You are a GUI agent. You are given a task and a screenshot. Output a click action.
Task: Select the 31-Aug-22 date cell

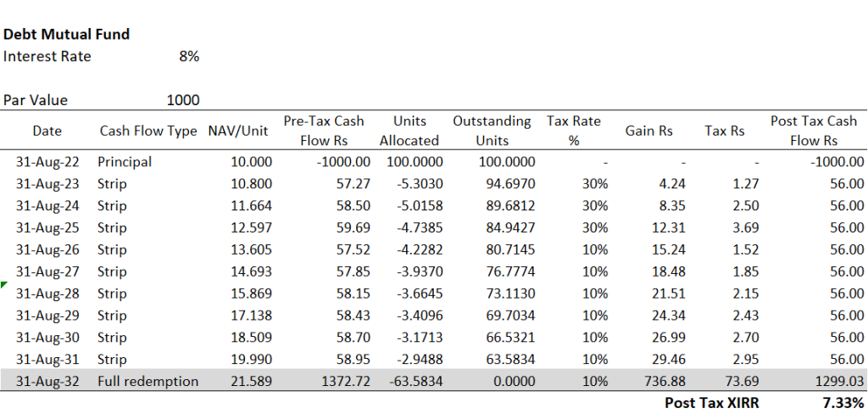pos(47,161)
